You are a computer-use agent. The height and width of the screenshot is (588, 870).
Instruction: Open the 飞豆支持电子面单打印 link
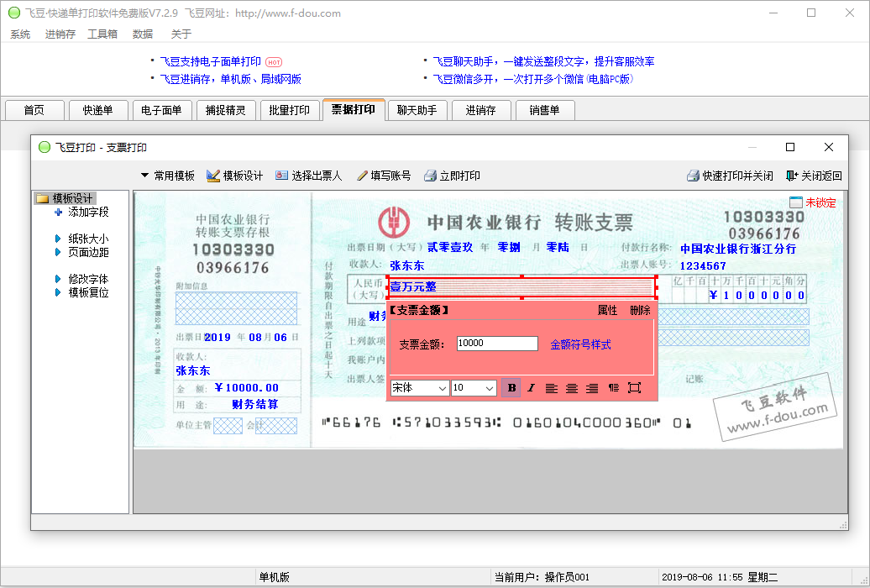click(x=210, y=61)
